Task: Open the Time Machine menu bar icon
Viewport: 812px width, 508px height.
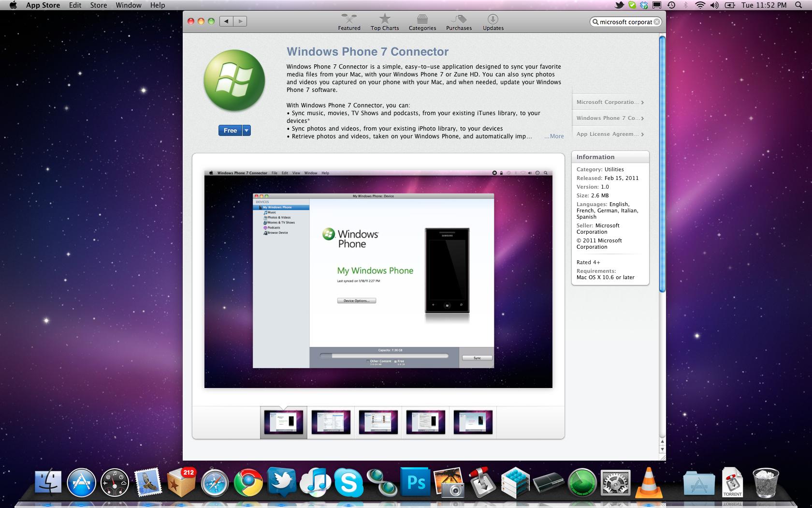Action: [x=671, y=5]
